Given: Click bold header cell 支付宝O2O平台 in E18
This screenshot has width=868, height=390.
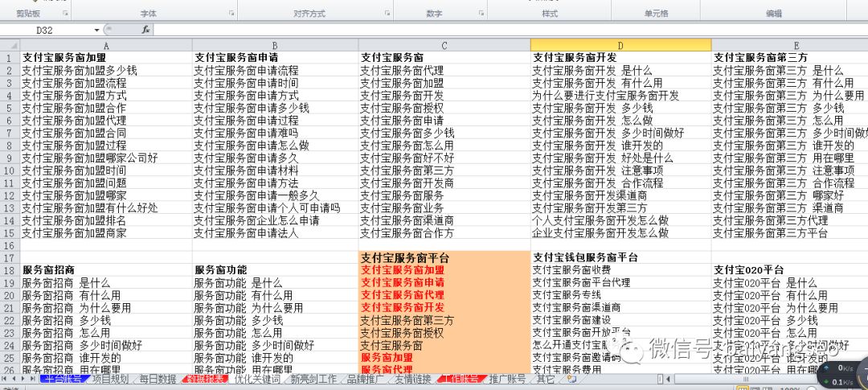Looking at the screenshot, I should [790, 270].
